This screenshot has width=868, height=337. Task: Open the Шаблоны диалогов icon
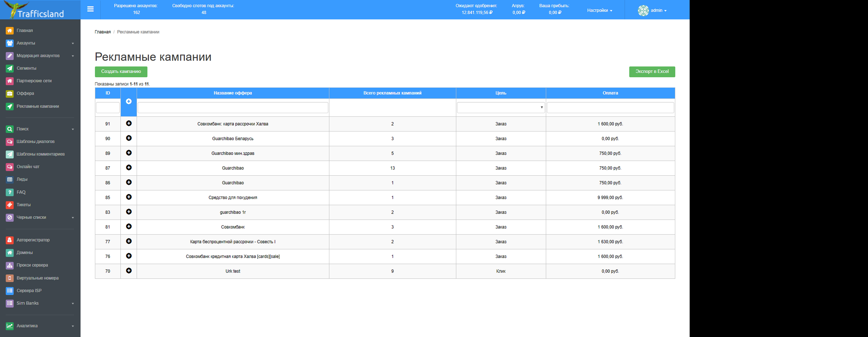click(10, 142)
